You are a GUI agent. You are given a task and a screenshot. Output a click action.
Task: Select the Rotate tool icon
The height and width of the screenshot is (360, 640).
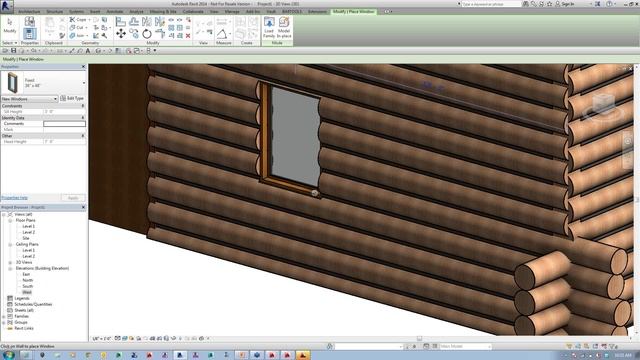[x=147, y=33]
